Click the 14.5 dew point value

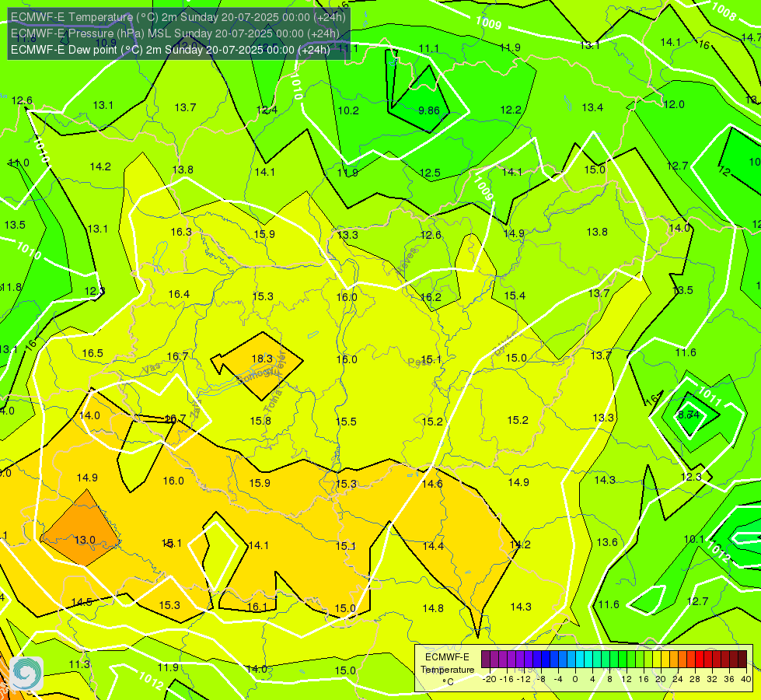coord(82,602)
